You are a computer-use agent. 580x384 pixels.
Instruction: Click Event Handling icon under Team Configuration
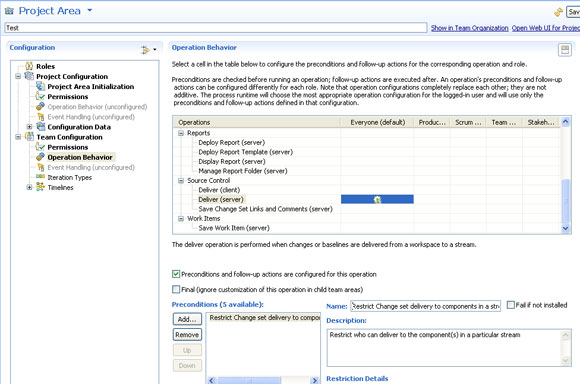coord(40,167)
